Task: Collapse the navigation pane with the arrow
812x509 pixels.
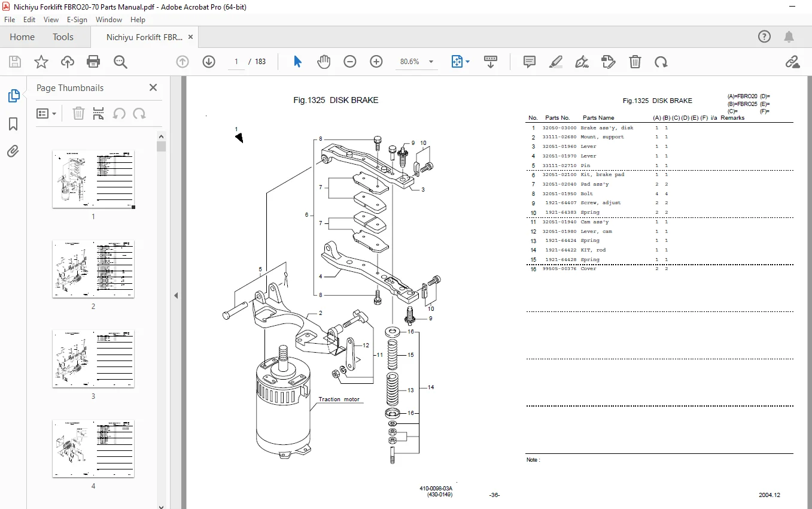Action: coord(177,295)
